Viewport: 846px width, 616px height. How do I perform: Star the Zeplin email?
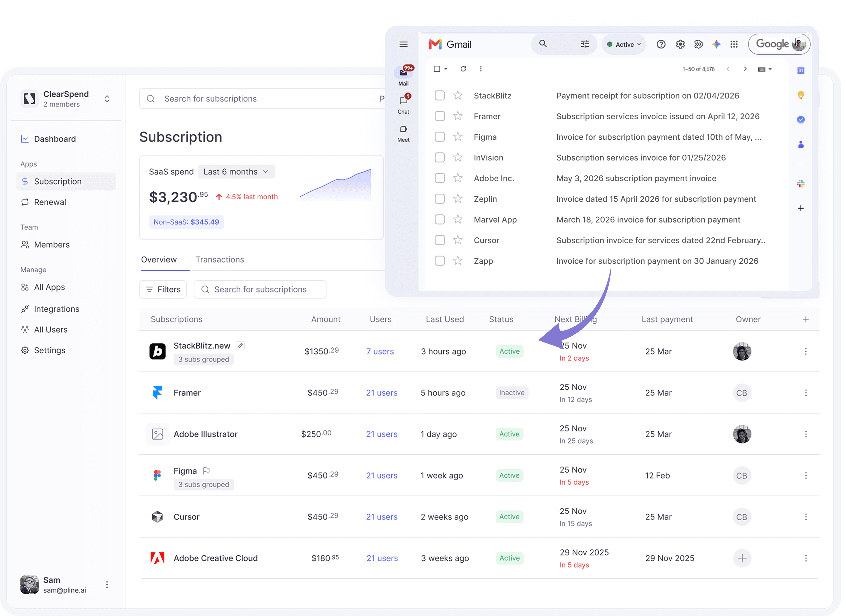click(458, 199)
